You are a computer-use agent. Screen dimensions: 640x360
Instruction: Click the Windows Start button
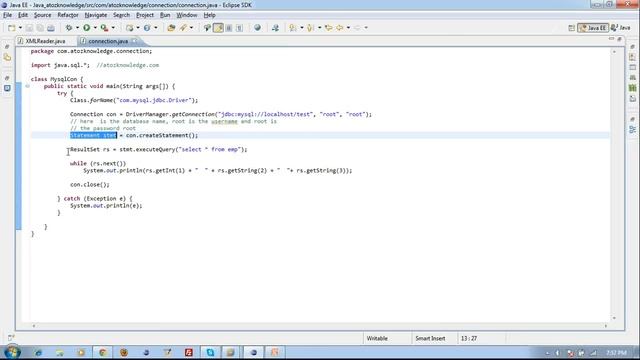(x=12, y=352)
